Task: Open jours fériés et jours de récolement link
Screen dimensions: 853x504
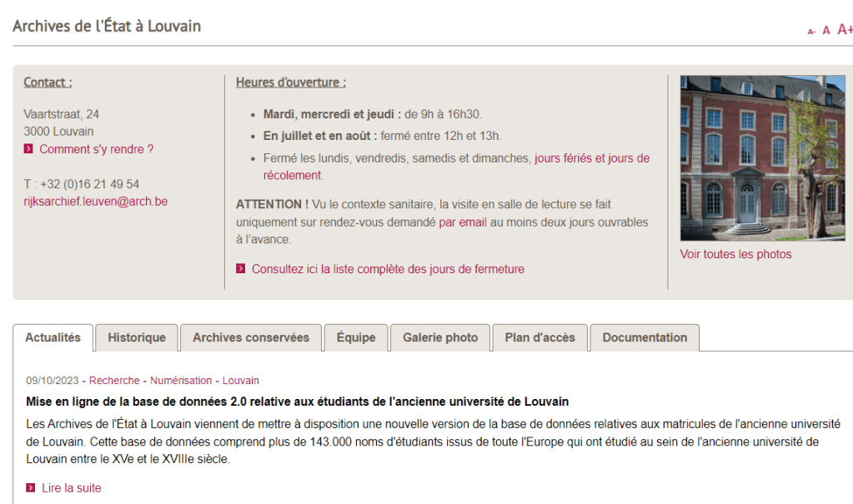Action: 591,158
